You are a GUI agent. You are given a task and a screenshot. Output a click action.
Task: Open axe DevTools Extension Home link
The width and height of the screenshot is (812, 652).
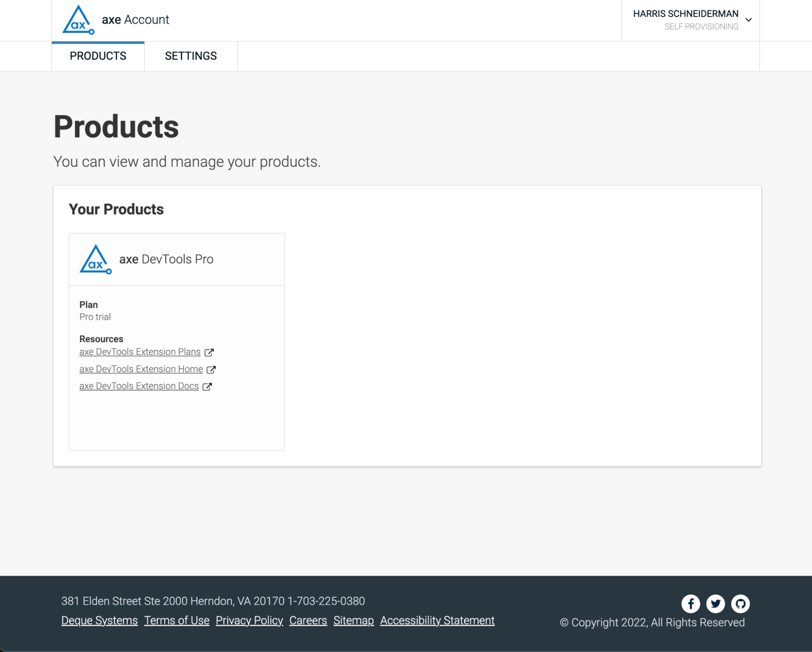[141, 369]
